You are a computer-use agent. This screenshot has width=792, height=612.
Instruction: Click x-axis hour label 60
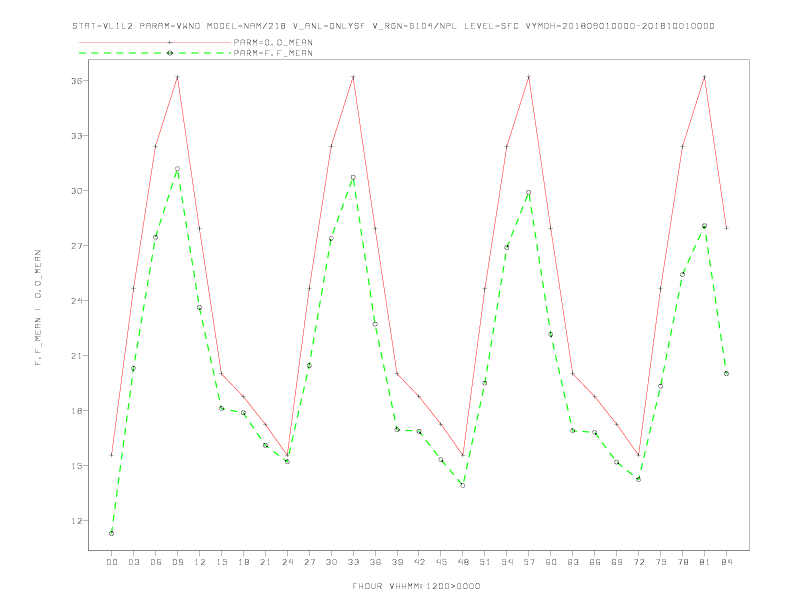point(551,562)
